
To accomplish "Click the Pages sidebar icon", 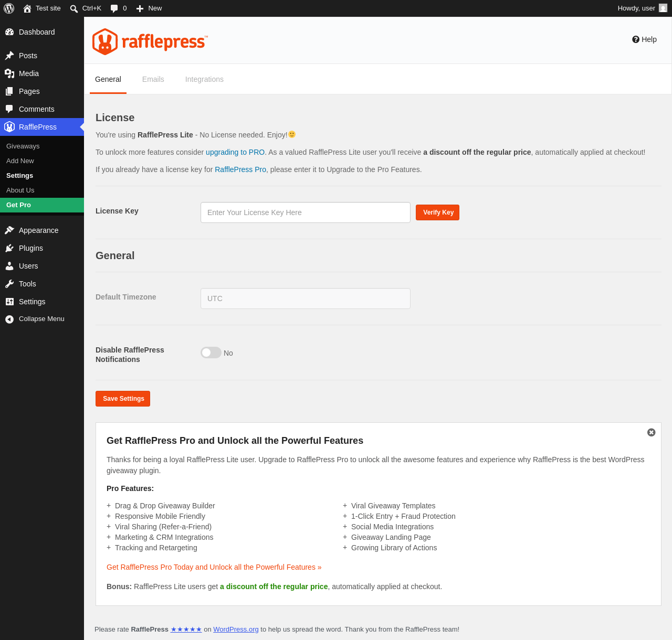I will [9, 91].
